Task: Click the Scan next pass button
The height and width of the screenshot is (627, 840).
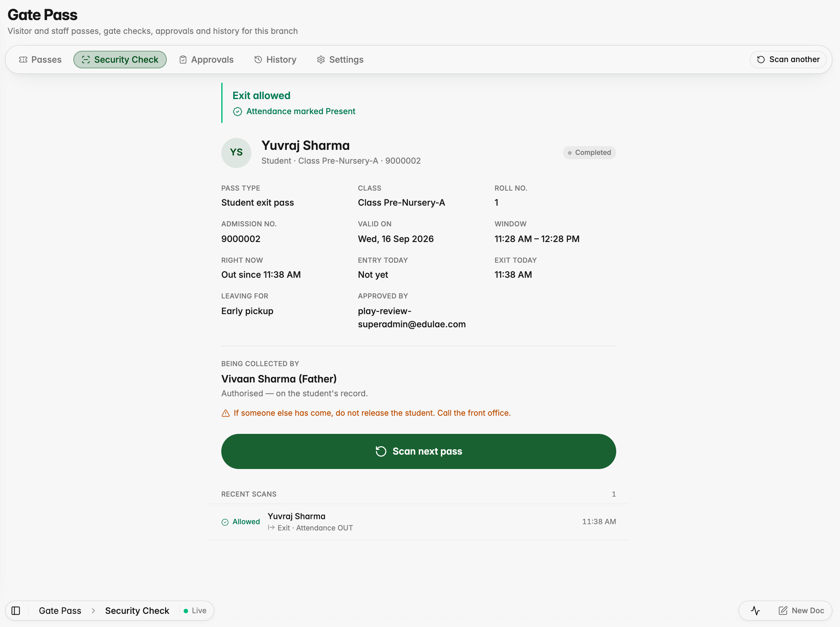Action: point(418,451)
